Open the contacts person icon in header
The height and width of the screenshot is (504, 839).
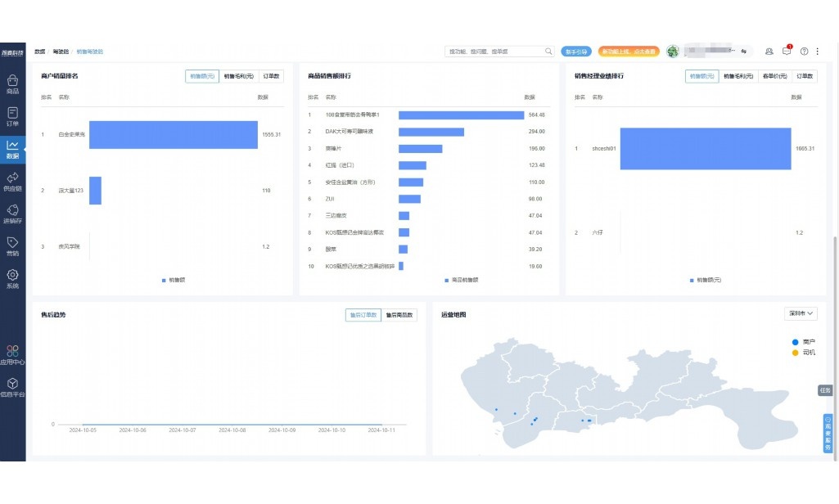[x=769, y=52]
